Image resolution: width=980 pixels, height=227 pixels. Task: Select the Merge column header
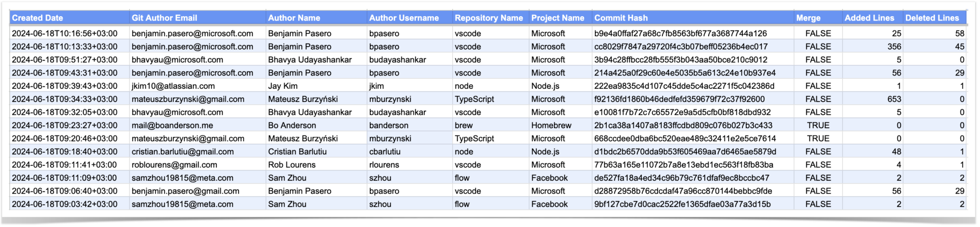818,18
